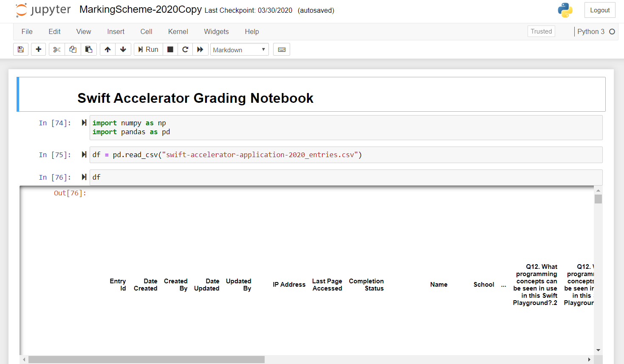Viewport: 624px width, 364px height.
Task: Click the output vertical scrollbar thumb
Action: (598, 199)
